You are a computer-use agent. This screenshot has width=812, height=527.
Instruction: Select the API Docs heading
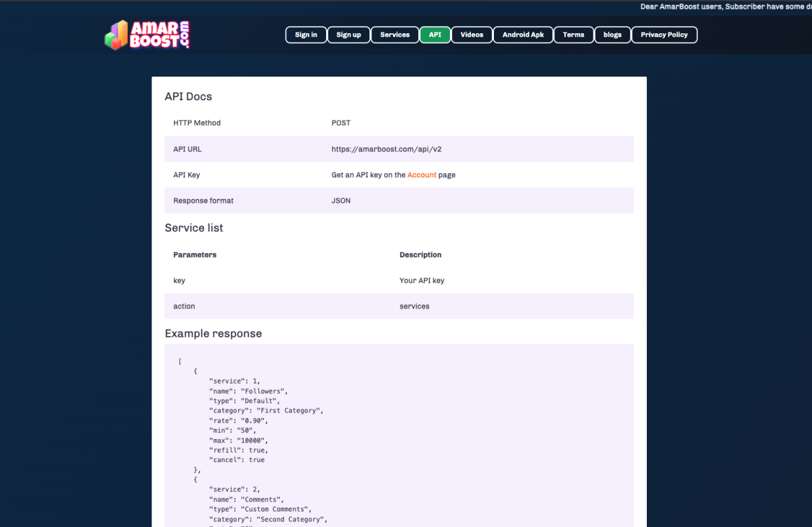click(188, 97)
